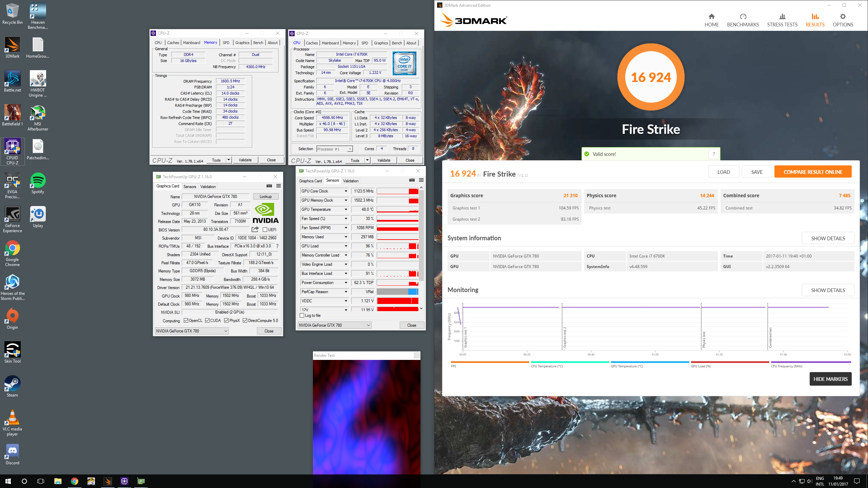Image resolution: width=868 pixels, height=488 pixels.
Task: Open the 3DMark desktop shortcut
Action: coord(13,48)
